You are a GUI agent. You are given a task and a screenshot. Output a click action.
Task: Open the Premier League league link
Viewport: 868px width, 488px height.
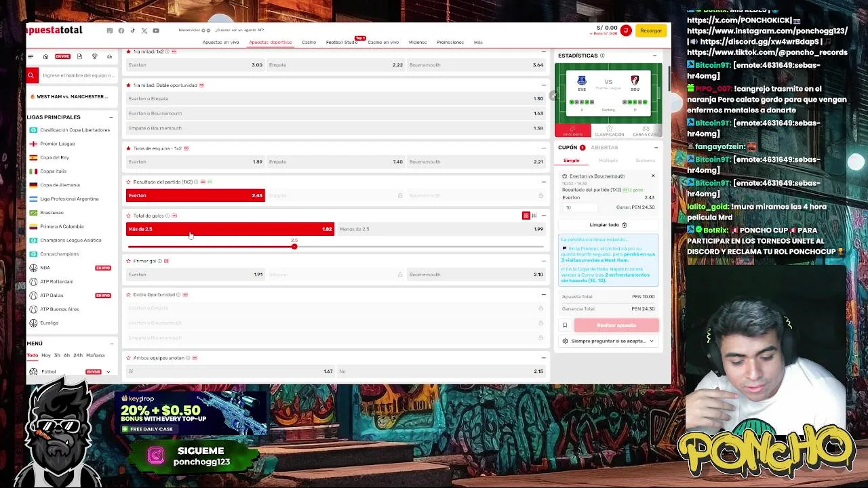(x=58, y=144)
